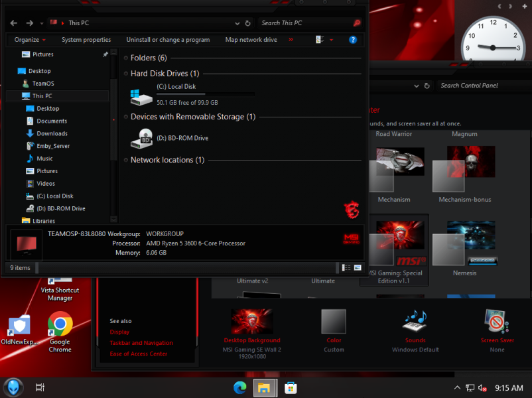This screenshot has width=532, height=398.
Task: Select the Nemesis theme
Action: click(x=464, y=249)
